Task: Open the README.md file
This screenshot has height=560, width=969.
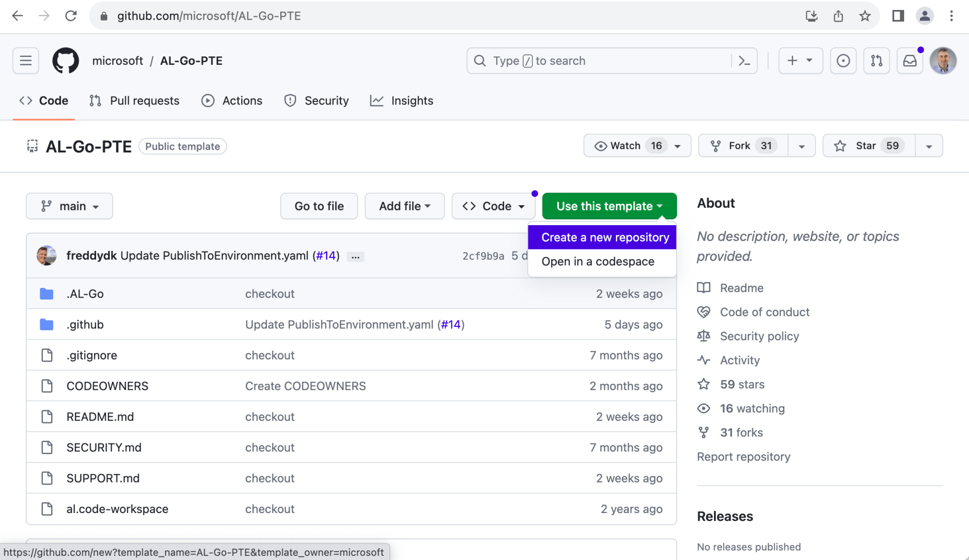Action: 100,417
